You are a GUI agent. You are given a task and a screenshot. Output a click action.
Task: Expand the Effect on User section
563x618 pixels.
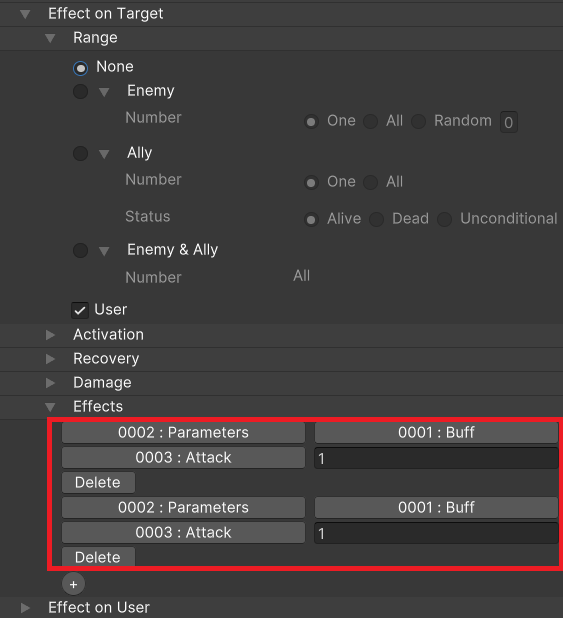point(25,608)
